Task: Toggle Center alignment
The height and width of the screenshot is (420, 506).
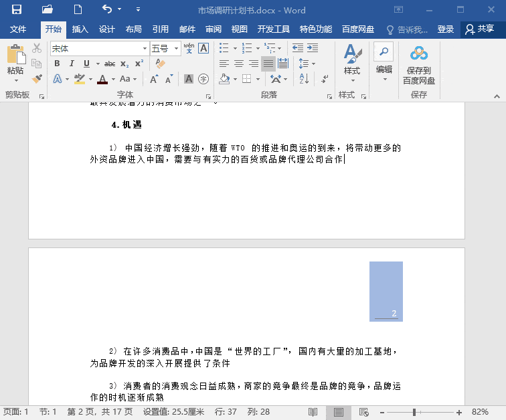Action: click(x=239, y=64)
